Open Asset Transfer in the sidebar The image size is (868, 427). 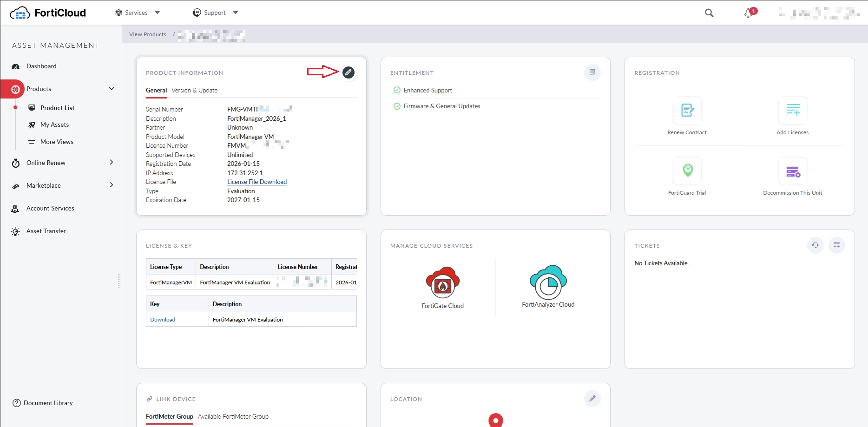coord(46,231)
